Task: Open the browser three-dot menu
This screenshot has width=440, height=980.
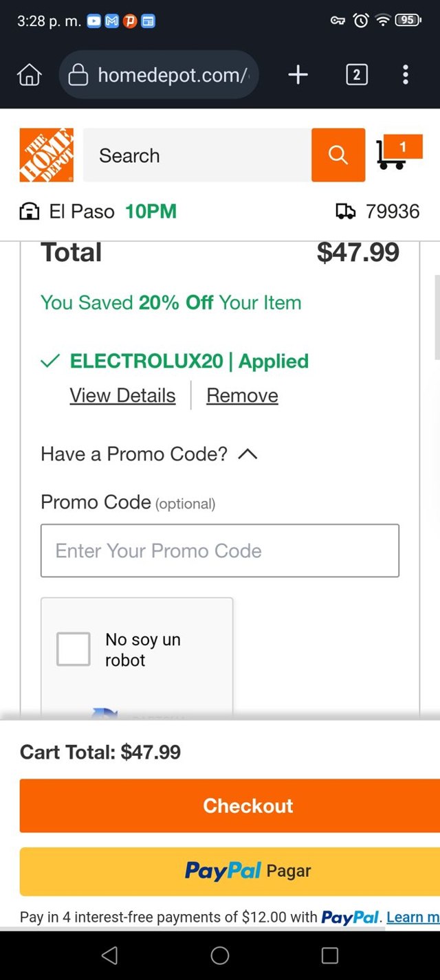Action: (x=406, y=74)
